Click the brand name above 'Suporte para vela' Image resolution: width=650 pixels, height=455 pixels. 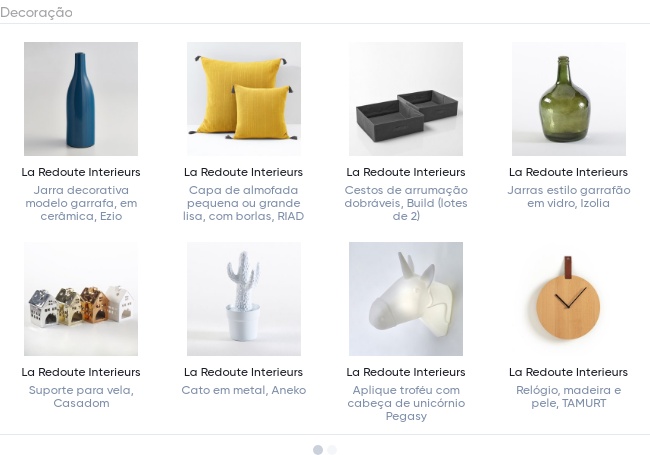(x=81, y=372)
